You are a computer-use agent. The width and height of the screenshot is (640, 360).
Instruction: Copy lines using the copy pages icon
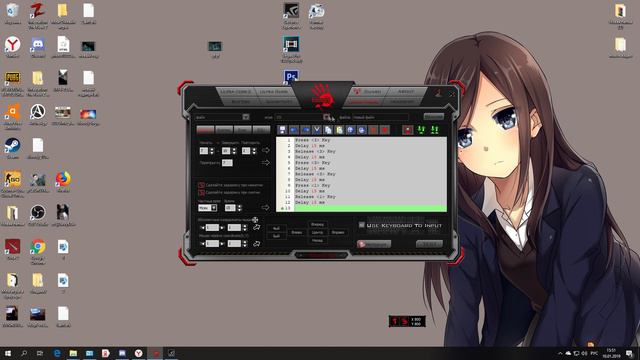pos(328,130)
